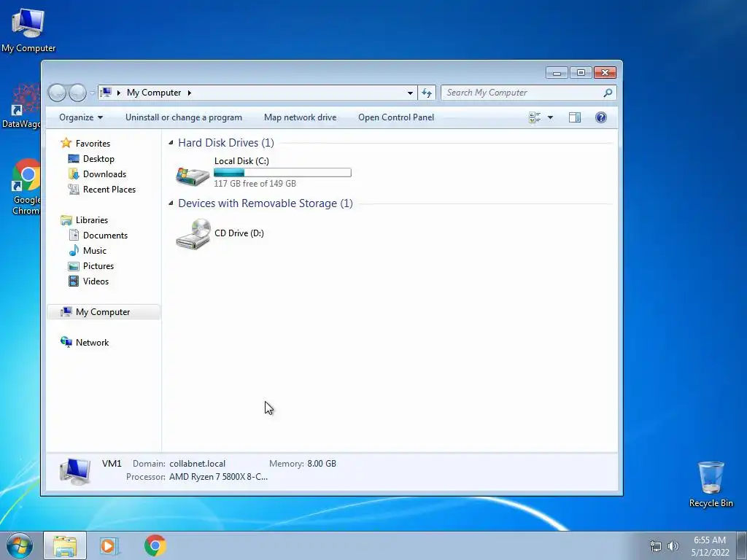
Task: Click the Network icon in sidebar
Action: pos(66,342)
